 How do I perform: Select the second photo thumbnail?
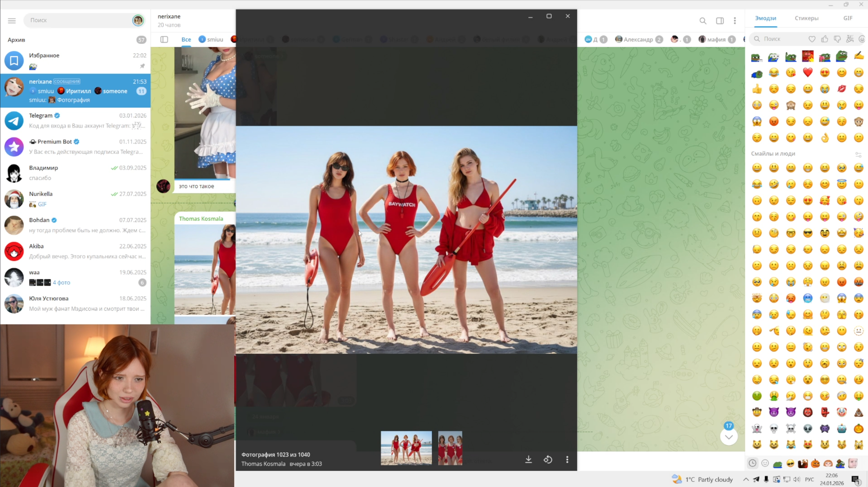tap(450, 448)
